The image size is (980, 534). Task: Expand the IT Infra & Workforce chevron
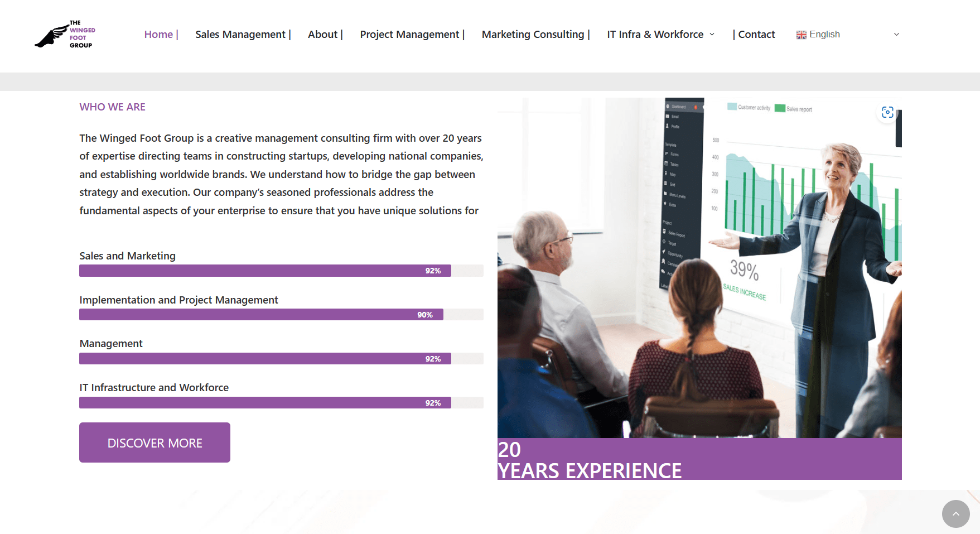tap(712, 35)
